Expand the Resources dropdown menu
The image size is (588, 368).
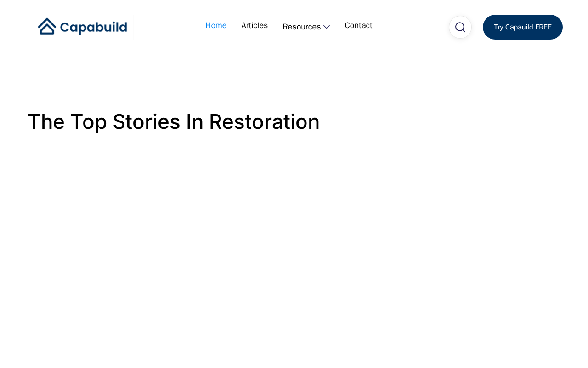[306, 27]
